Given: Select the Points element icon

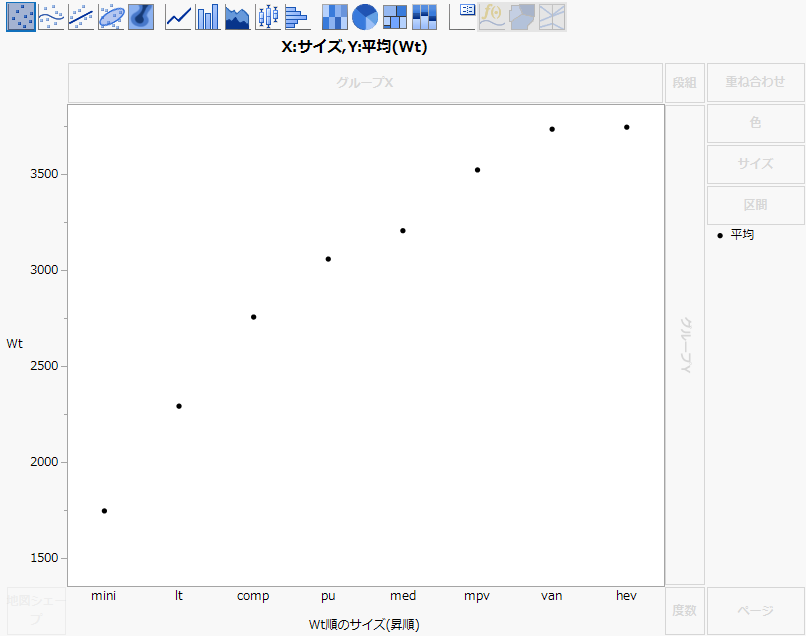Looking at the screenshot, I should [21, 17].
